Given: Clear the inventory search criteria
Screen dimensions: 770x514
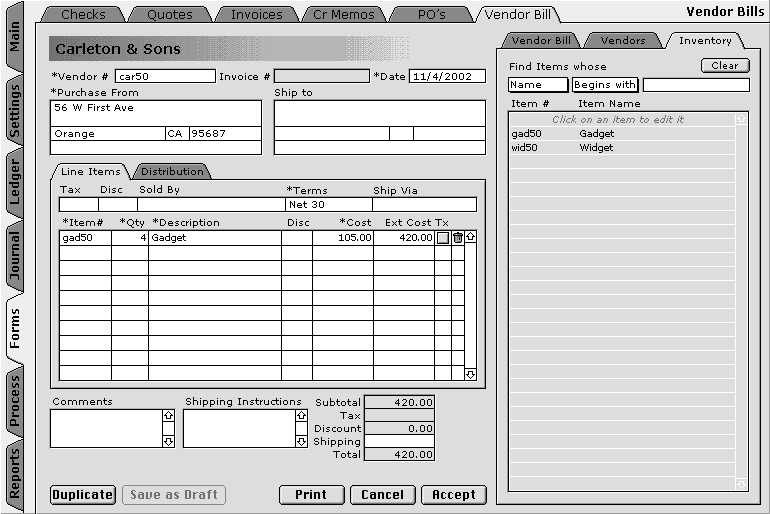Looking at the screenshot, I should [x=725, y=66].
